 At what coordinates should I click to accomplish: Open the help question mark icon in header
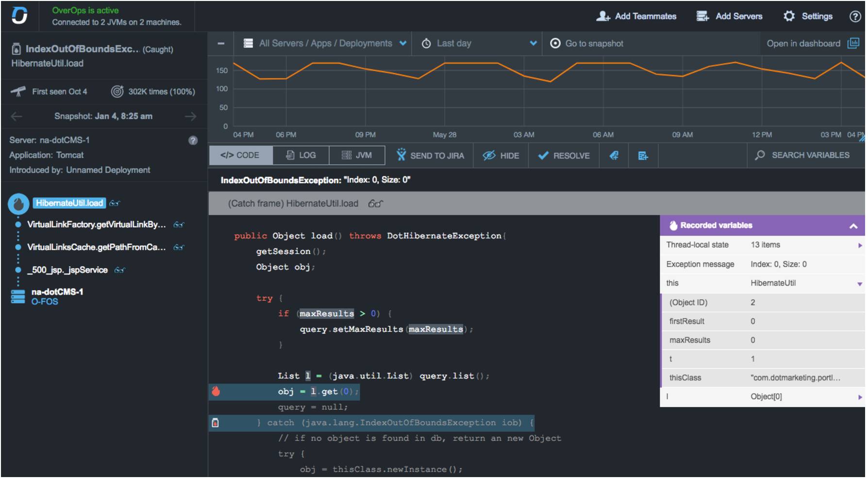coord(855,17)
